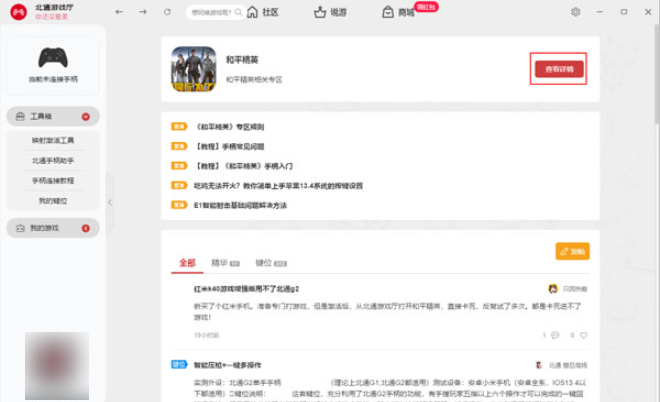660x402 pixels.
Task: Select the 精华 featured tab
Action: click(x=225, y=263)
